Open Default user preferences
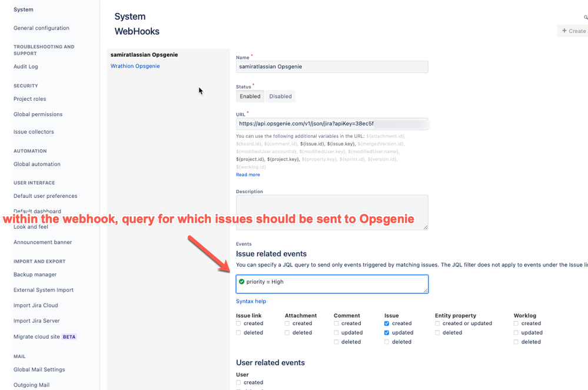 pos(45,196)
